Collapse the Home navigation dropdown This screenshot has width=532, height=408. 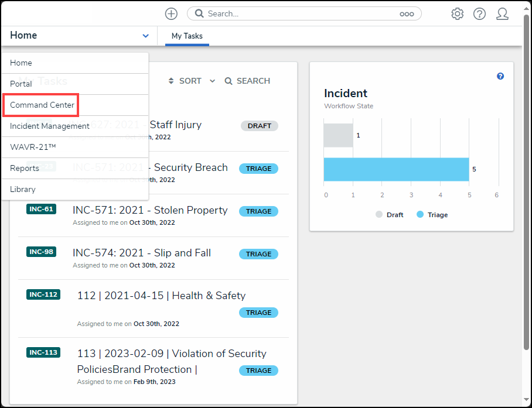(145, 36)
